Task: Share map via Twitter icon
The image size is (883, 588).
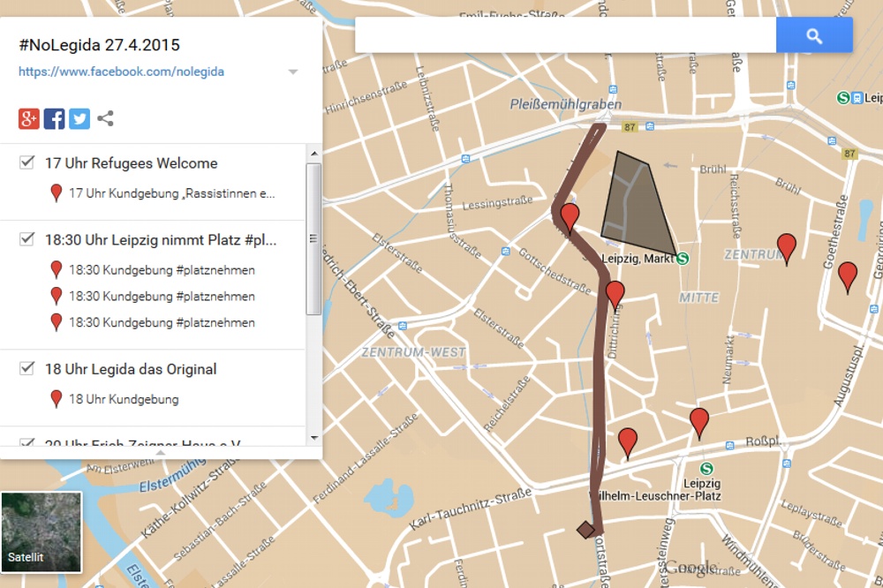Action: [79, 118]
